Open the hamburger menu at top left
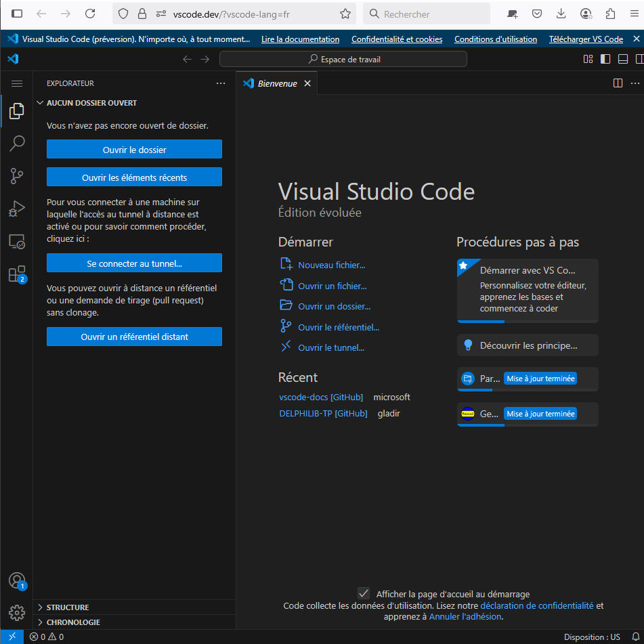Image resolution: width=644 pixels, height=644 pixels. pyautogui.click(x=17, y=83)
